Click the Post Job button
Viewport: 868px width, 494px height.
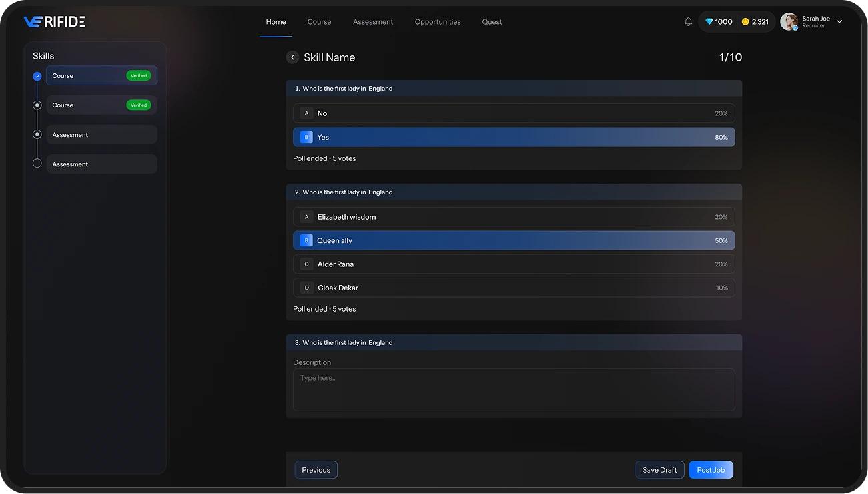click(711, 470)
